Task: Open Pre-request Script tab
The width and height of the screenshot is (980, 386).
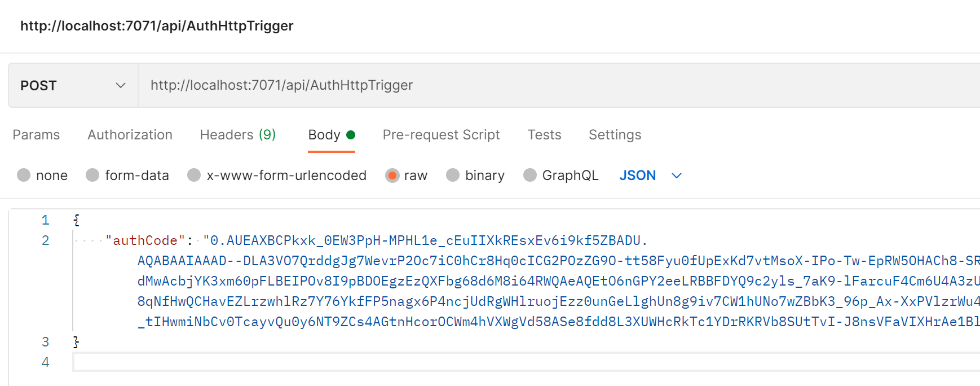Action: tap(441, 135)
